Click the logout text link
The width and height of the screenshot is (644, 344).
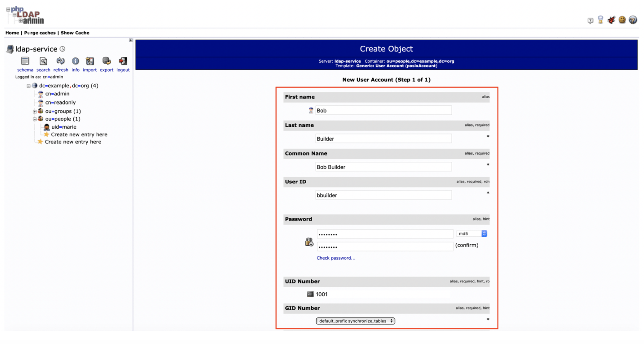point(123,70)
